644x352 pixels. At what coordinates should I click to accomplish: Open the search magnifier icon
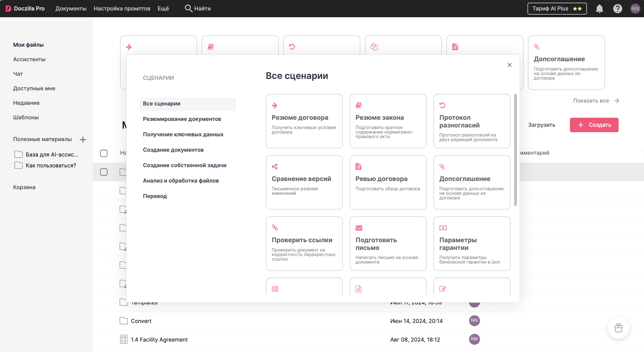(188, 9)
